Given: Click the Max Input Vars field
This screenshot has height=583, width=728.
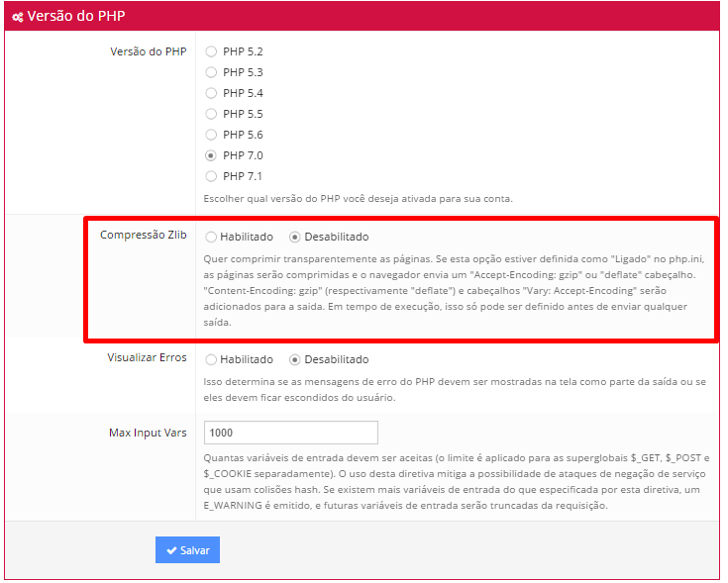Looking at the screenshot, I should [290, 433].
